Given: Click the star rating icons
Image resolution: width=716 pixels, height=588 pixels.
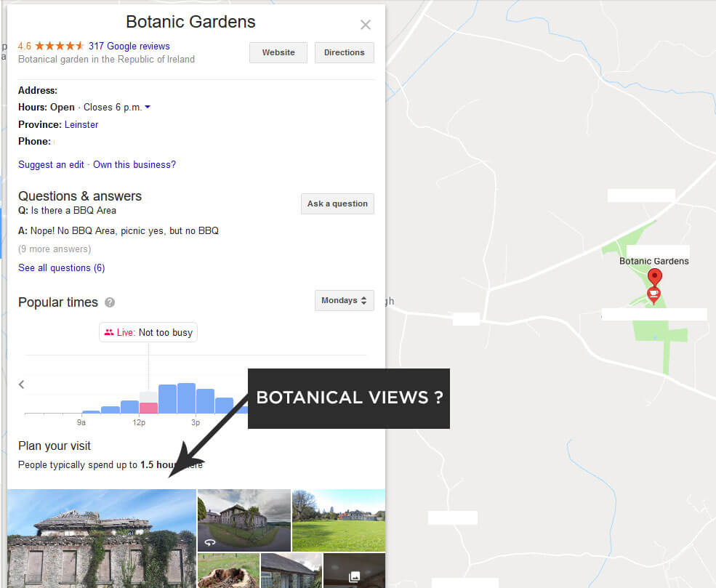Looking at the screenshot, I should tap(60, 46).
